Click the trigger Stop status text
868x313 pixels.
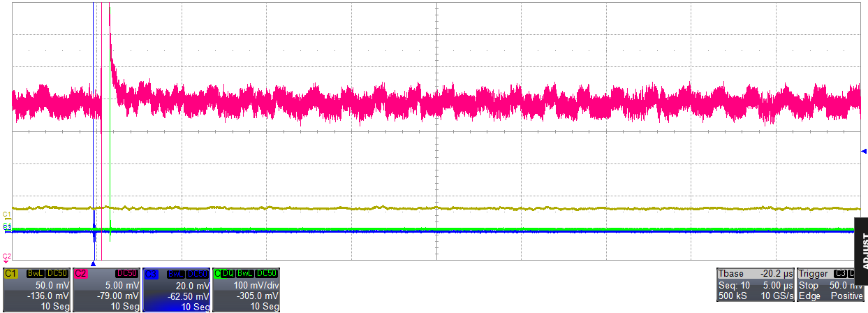809,285
